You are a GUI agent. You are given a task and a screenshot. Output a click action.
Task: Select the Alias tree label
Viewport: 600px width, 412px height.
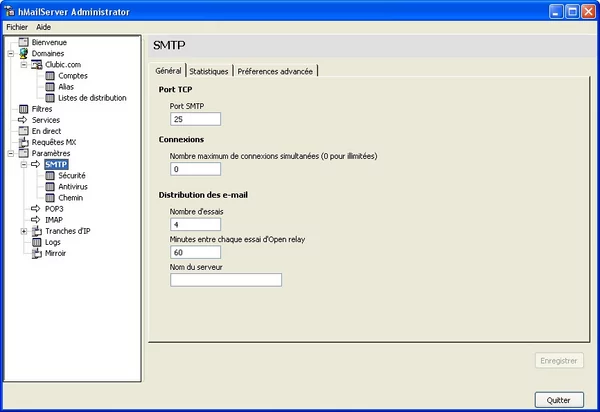[66, 87]
